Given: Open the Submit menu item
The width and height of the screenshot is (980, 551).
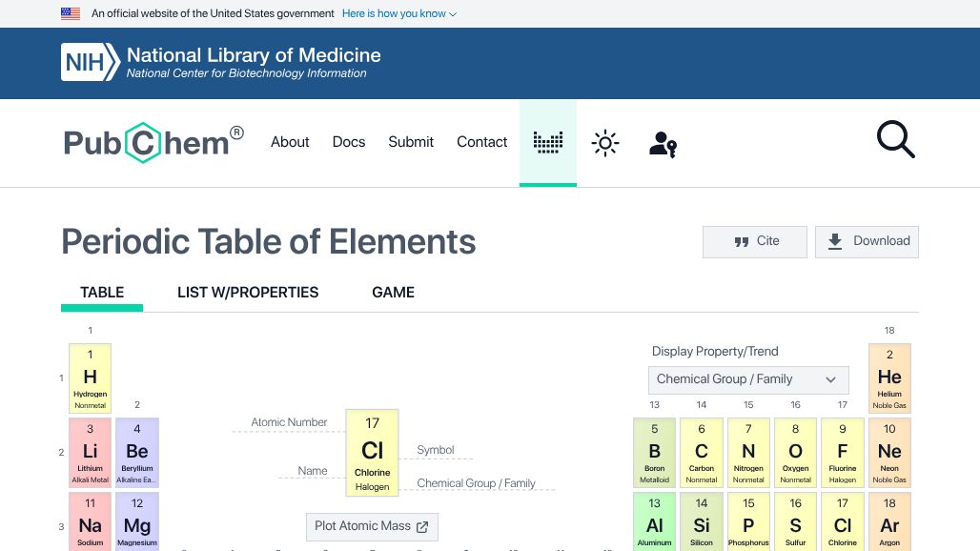Looking at the screenshot, I should [x=411, y=142].
